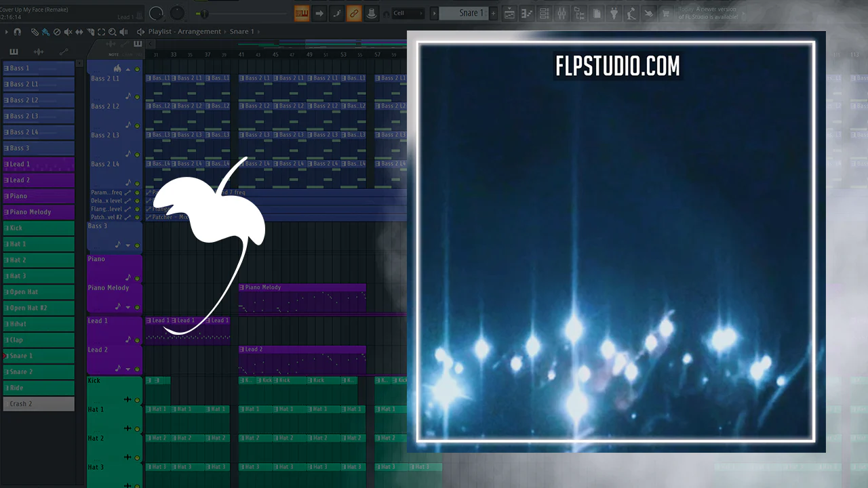868x488 pixels.
Task: Mute the Bass 2 L4 track
Action: (x=137, y=183)
